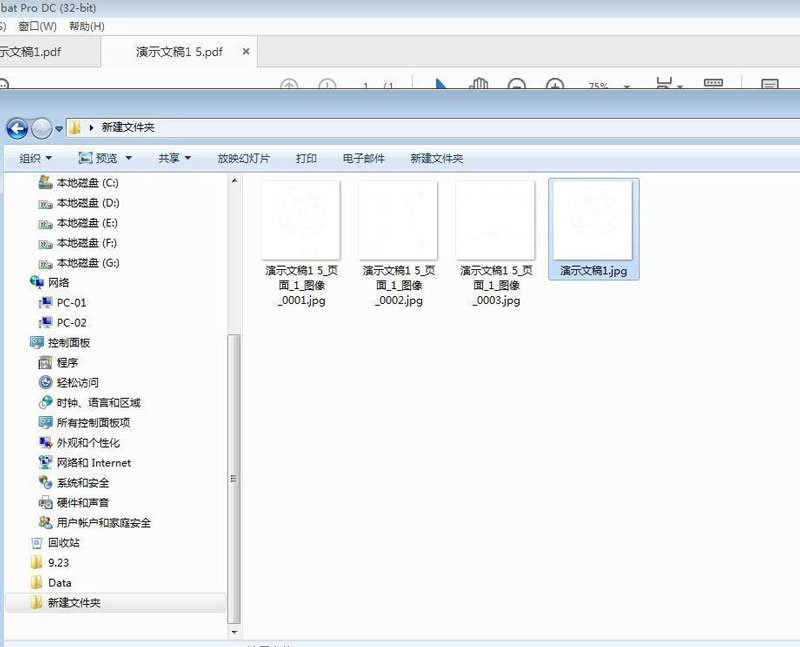Select the Acrobat hand pan tool
The image size is (800, 647).
pyautogui.click(x=478, y=86)
